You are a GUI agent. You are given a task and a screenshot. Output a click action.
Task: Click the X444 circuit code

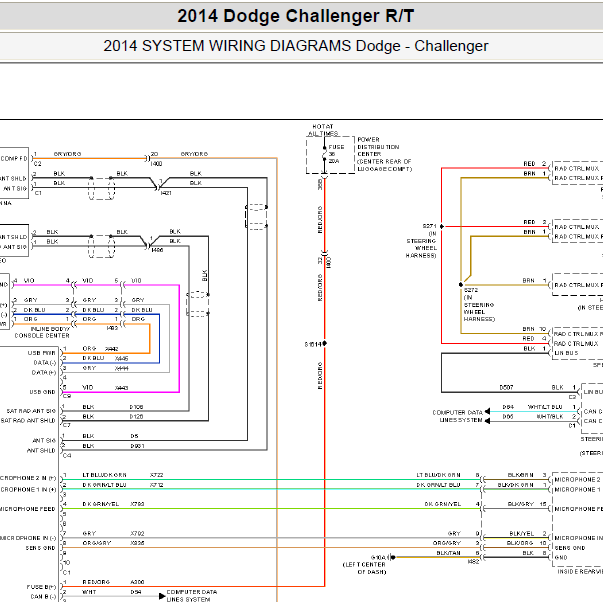tap(122, 369)
